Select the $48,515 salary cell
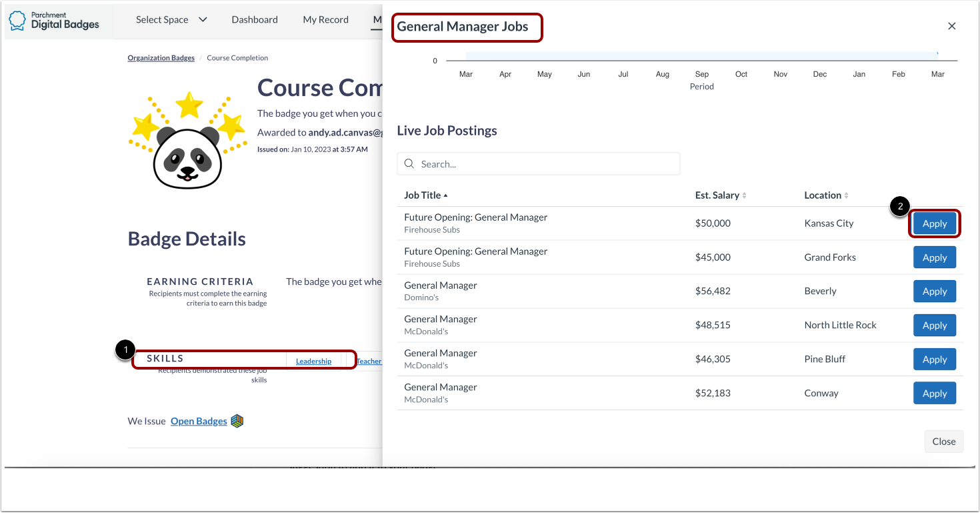The width and height of the screenshot is (980, 513). point(713,326)
